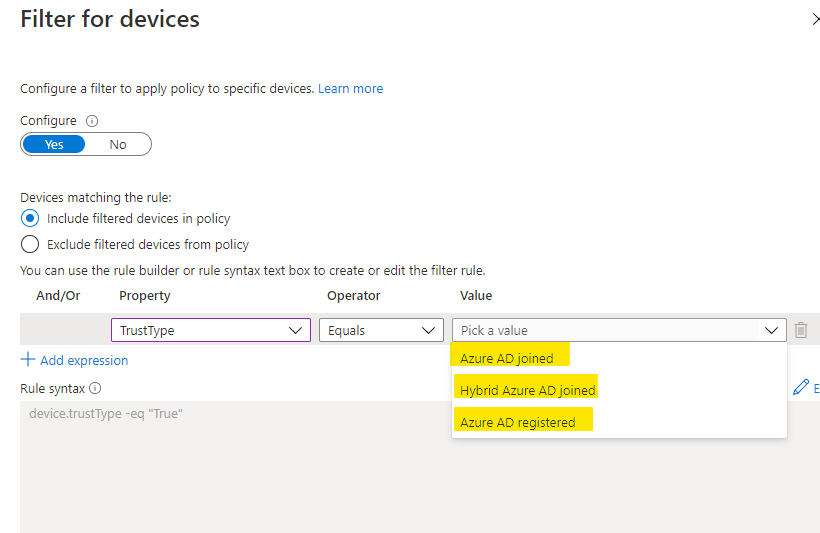Click the Property column header
Viewport: 820px width, 533px height.
(x=145, y=296)
